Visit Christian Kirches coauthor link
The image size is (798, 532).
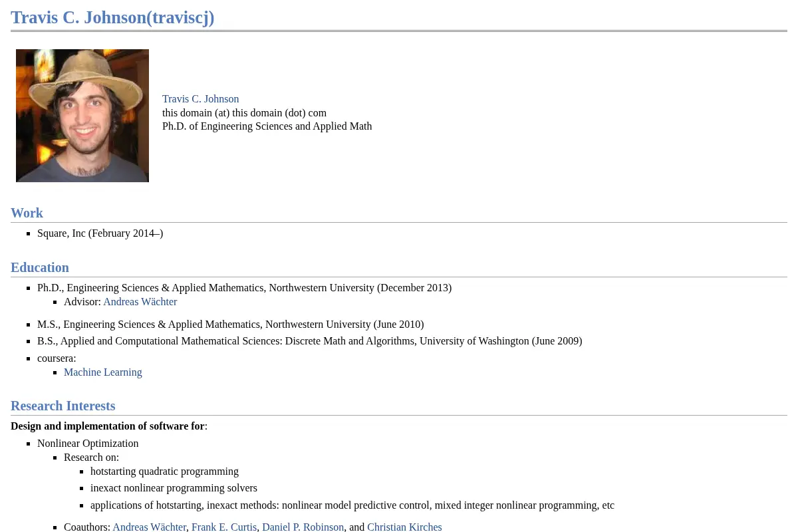pyautogui.click(x=404, y=527)
